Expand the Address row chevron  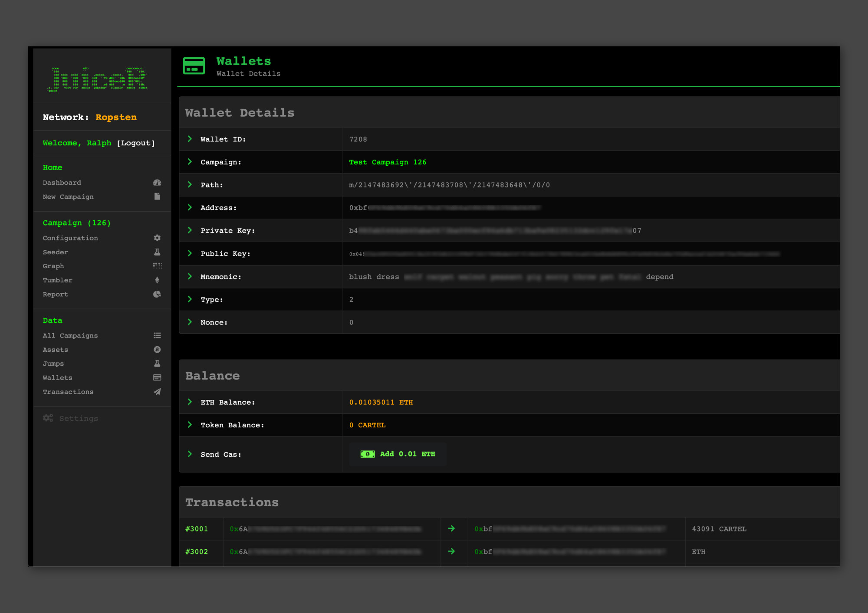tap(190, 207)
